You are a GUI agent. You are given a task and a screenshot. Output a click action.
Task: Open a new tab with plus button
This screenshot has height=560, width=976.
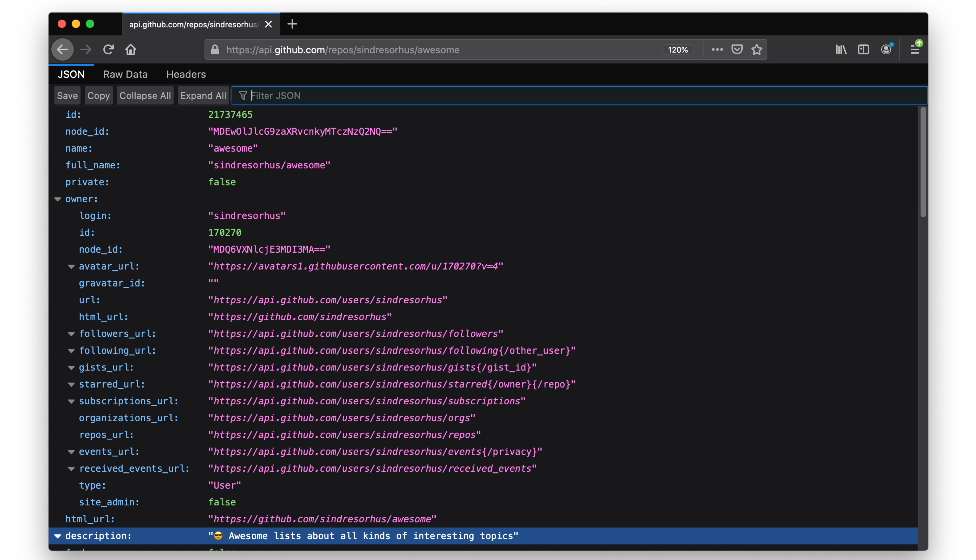[x=292, y=24]
